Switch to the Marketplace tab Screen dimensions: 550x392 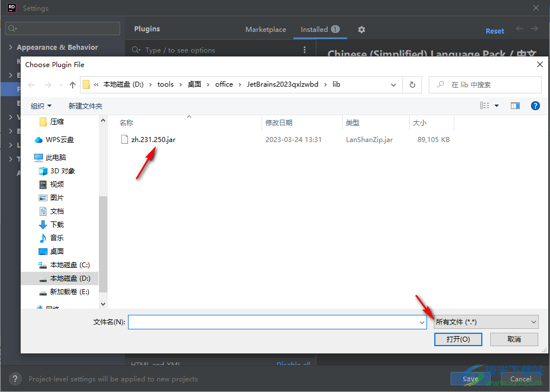[265, 29]
